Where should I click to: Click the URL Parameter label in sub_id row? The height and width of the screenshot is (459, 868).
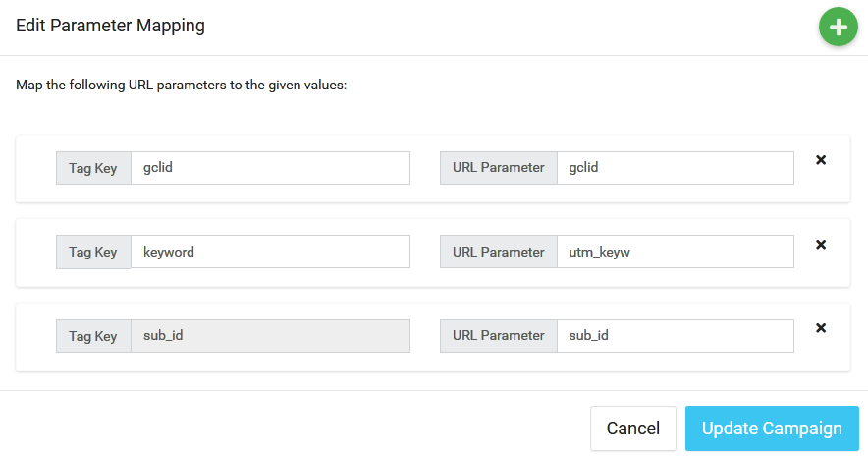pos(499,336)
